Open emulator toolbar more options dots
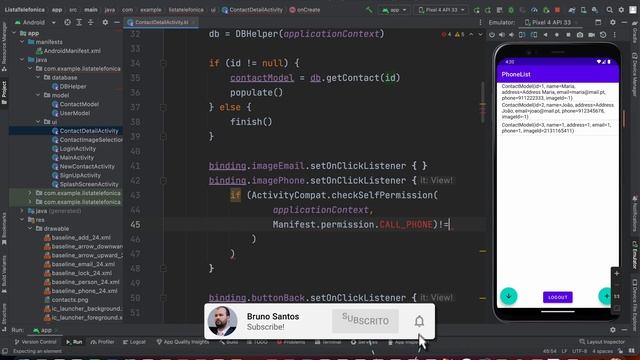This screenshot has height=360, width=640. (x=615, y=35)
